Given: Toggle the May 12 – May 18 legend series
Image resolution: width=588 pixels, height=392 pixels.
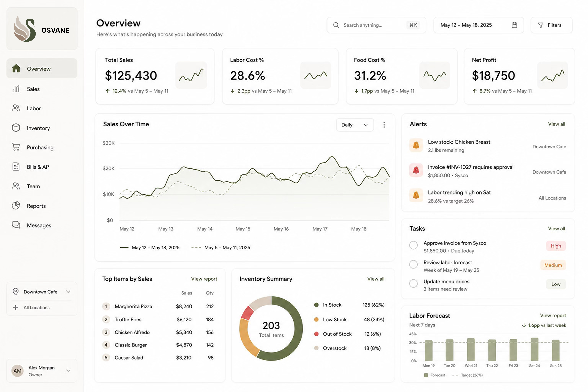Looking at the screenshot, I should 150,247.
